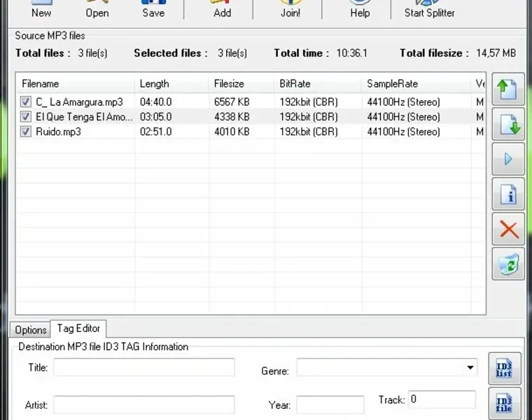Open Help from the toolbar
The image size is (532, 420).
[360, 10]
